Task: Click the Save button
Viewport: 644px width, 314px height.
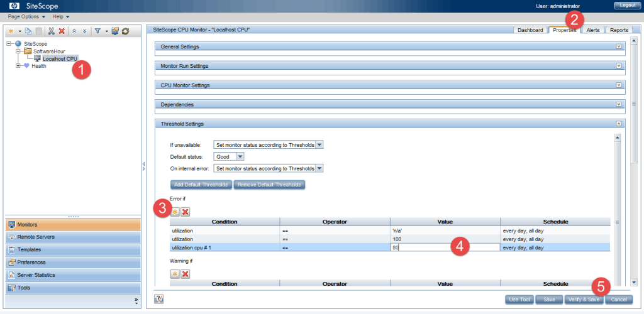Action: [550, 300]
